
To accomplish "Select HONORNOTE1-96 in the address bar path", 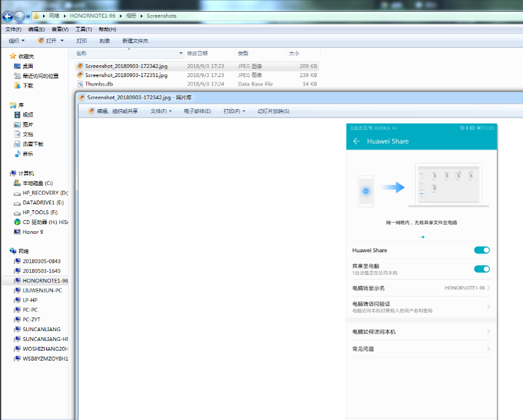I will 92,16.
